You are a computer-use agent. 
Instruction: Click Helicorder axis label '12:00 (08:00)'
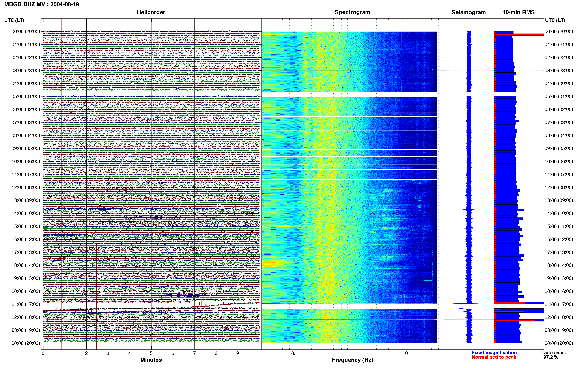click(26, 187)
